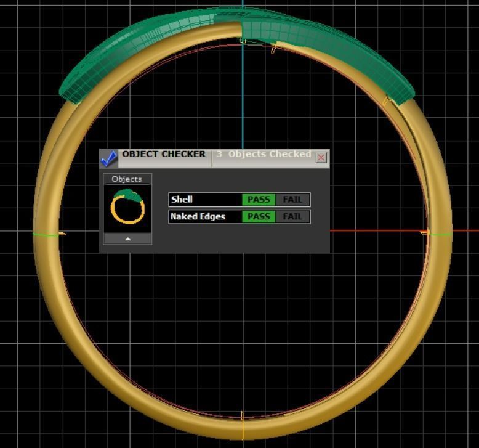Click the '3 Objects Checked' status text
This screenshot has width=479, height=448.
click(x=264, y=154)
